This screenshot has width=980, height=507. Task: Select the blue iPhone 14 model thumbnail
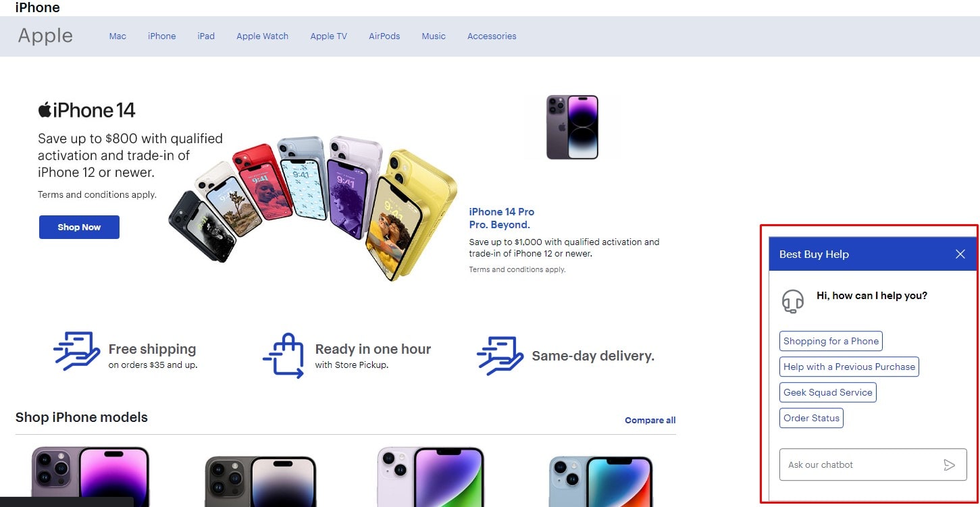600,481
